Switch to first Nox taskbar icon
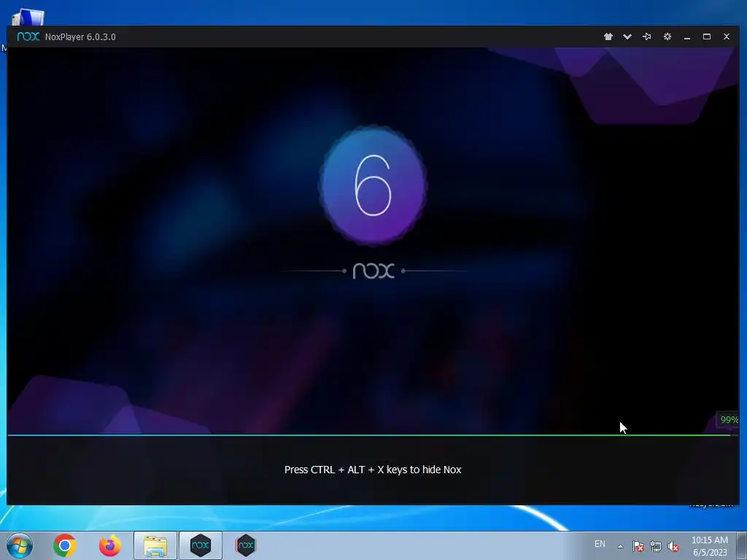747x560 pixels. (x=200, y=545)
